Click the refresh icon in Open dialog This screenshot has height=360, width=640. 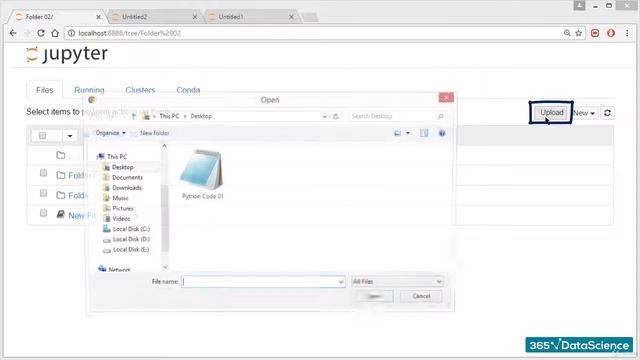[x=336, y=116]
